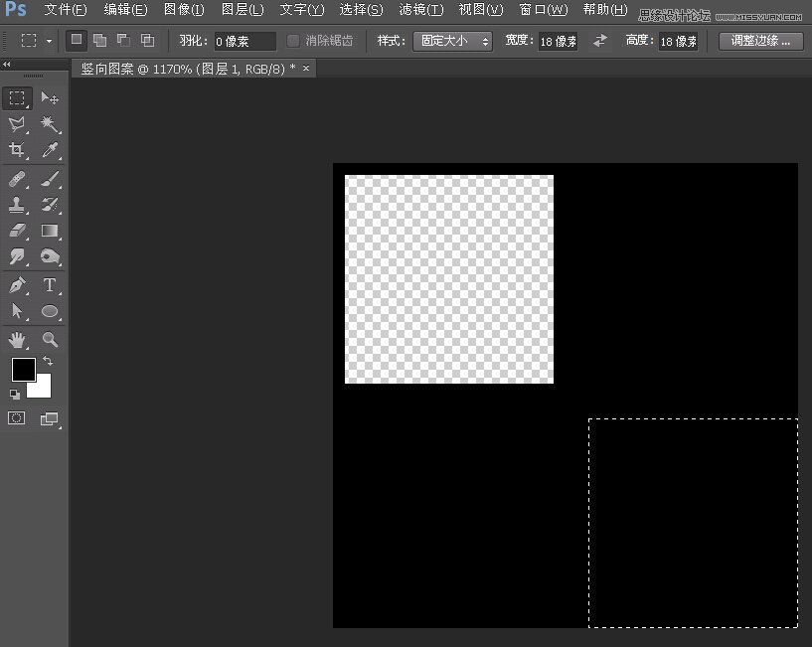The height and width of the screenshot is (647, 812).
Task: Open the 选择 menu
Action: pos(360,9)
